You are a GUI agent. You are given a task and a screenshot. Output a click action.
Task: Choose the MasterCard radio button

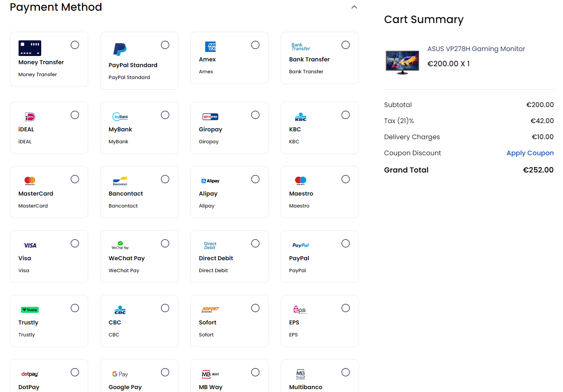(x=75, y=179)
